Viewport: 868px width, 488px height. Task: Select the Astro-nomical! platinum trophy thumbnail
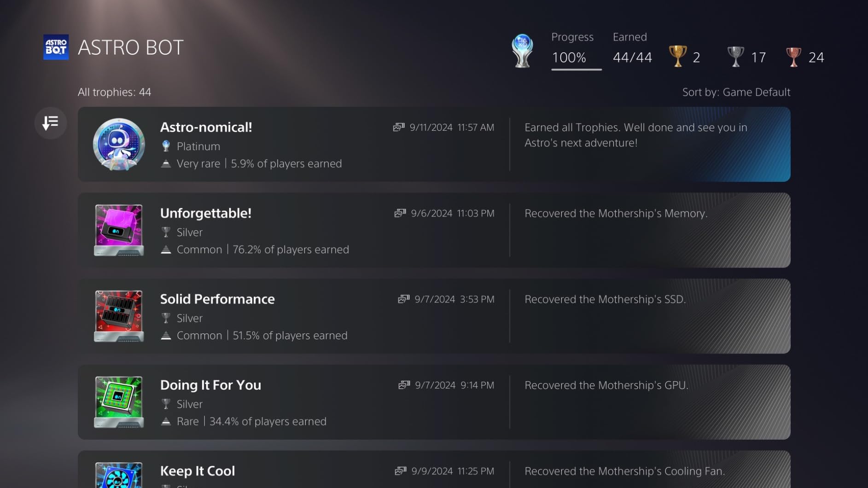[x=119, y=145]
